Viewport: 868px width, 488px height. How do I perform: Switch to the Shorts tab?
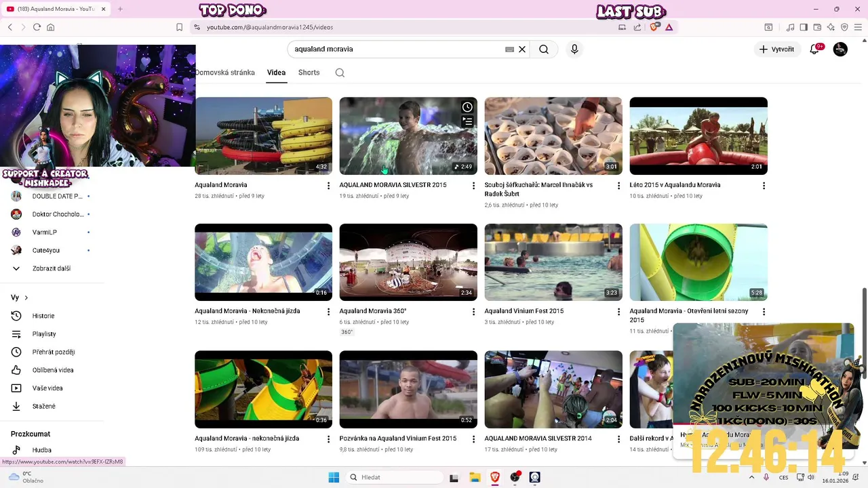pyautogui.click(x=309, y=73)
